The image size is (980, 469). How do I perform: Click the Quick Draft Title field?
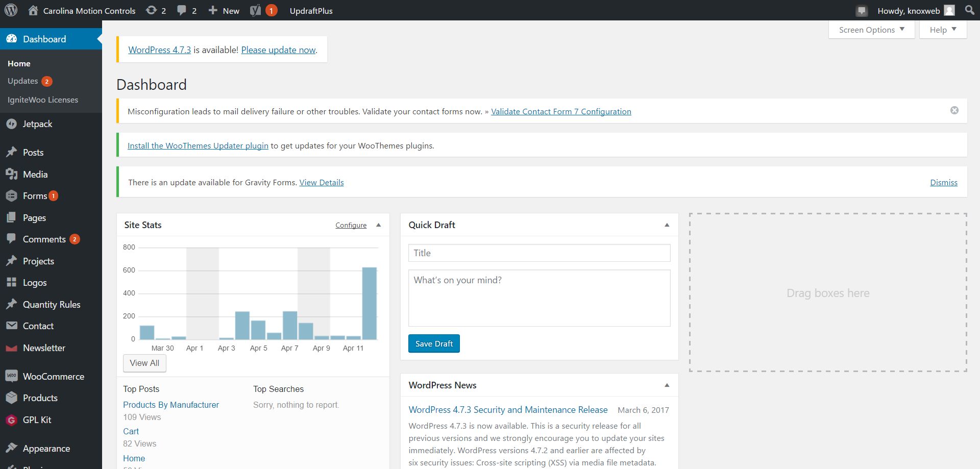pos(539,253)
